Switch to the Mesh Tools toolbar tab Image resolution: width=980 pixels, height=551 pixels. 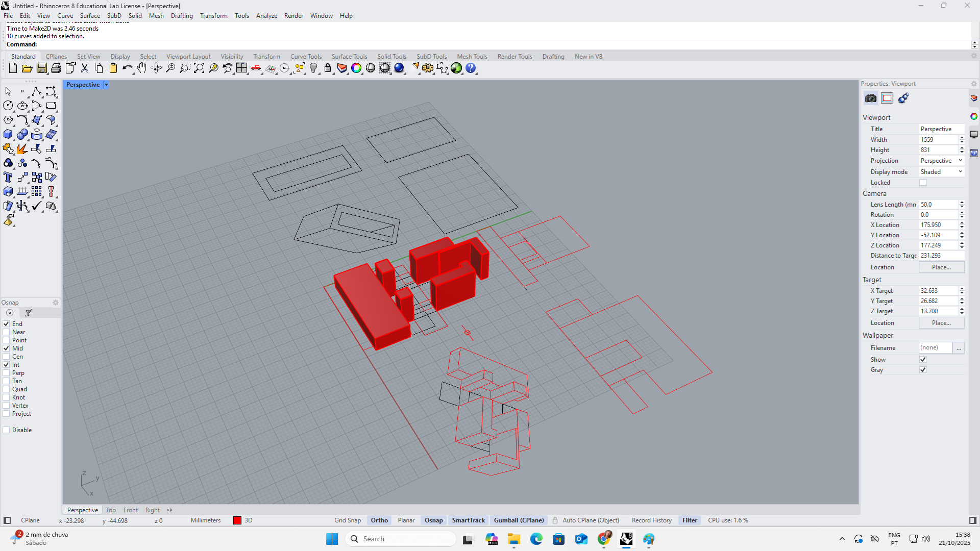point(472,57)
